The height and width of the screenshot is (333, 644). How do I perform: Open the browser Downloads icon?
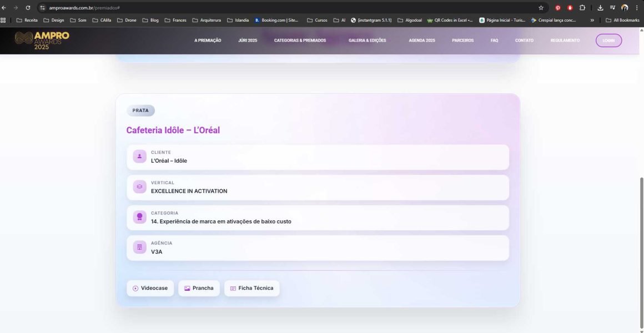tap(600, 8)
